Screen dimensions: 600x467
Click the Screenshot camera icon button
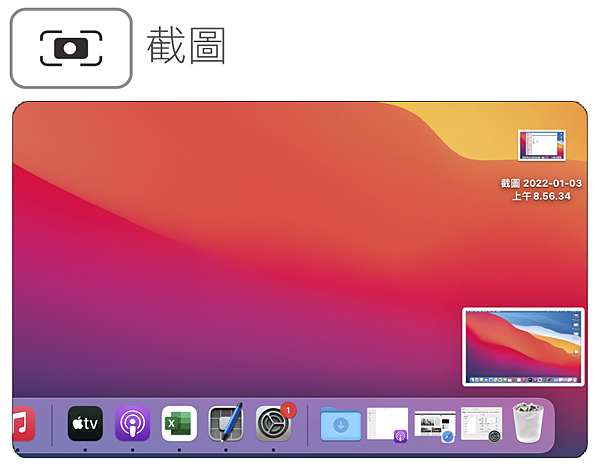coord(71,49)
